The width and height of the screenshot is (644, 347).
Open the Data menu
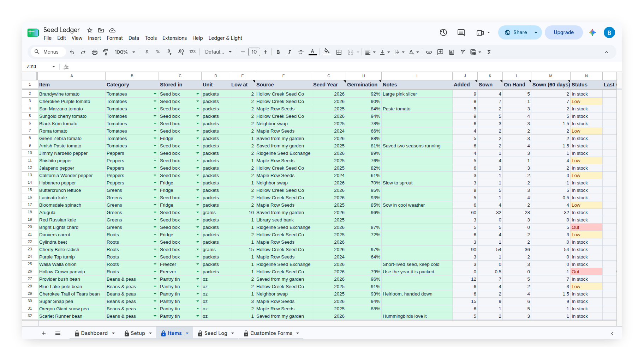(134, 38)
